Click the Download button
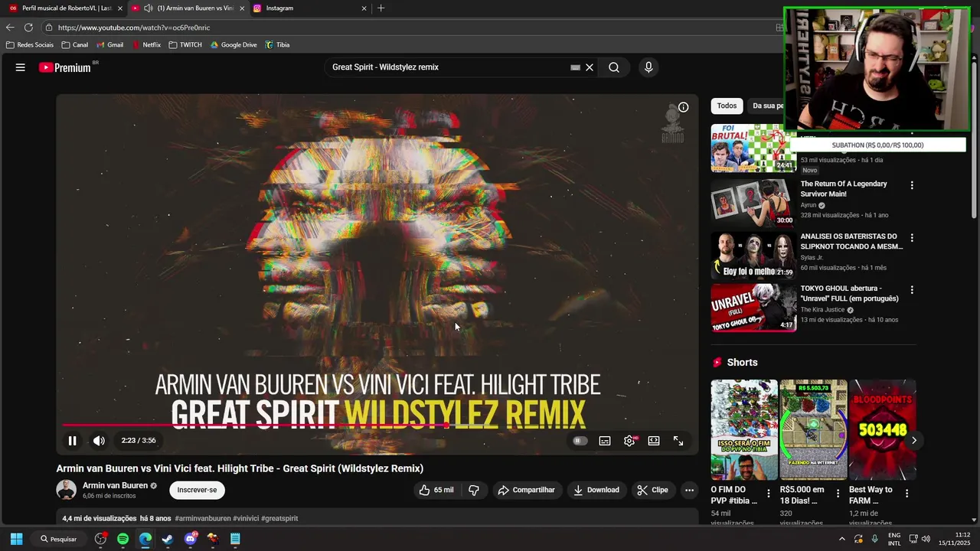The image size is (980, 551). pos(596,490)
